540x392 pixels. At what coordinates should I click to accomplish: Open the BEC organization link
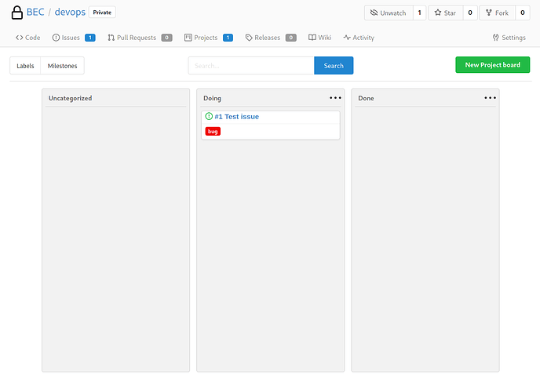click(x=35, y=12)
